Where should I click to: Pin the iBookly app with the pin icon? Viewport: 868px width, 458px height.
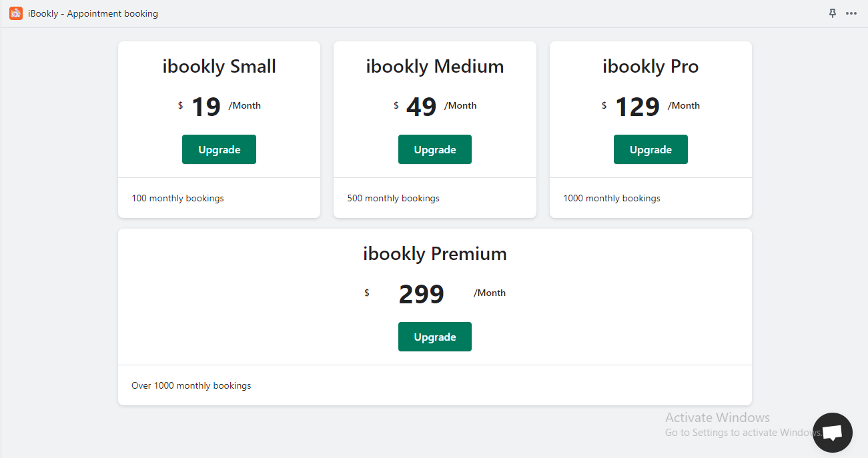tap(833, 13)
